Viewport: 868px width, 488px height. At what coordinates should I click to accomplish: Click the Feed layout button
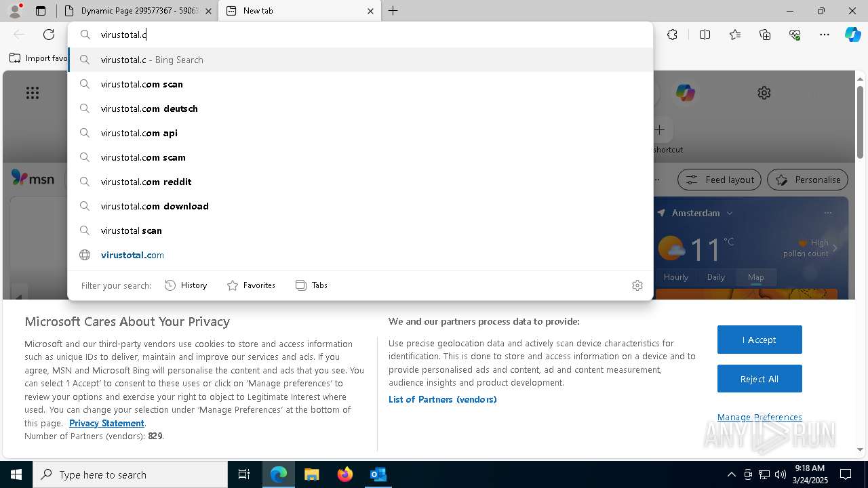coord(719,180)
